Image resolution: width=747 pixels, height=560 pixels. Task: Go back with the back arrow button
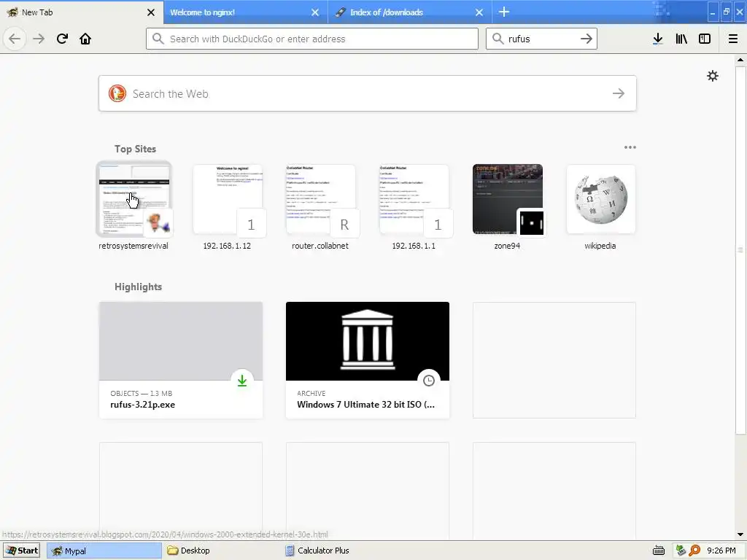coord(15,39)
